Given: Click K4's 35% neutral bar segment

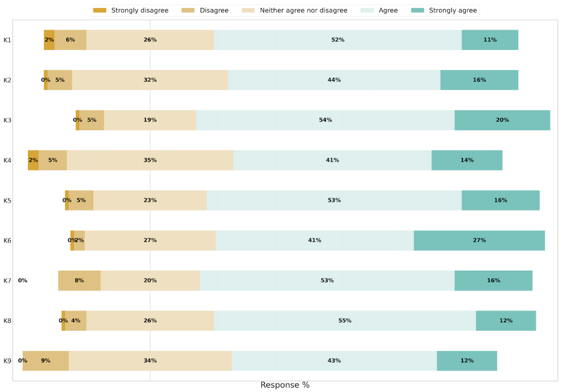Looking at the screenshot, I should coord(150,160).
